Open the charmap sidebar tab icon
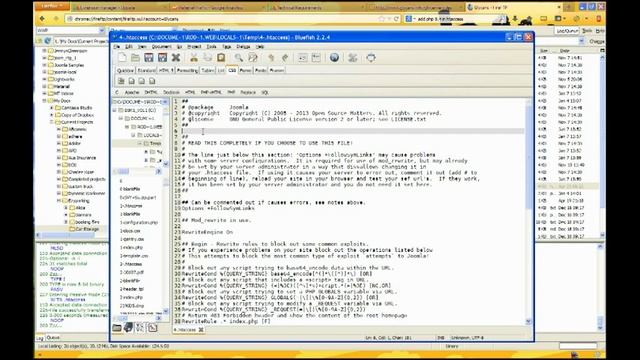The height and width of the screenshot is (360, 640). pyautogui.click(x=140, y=327)
